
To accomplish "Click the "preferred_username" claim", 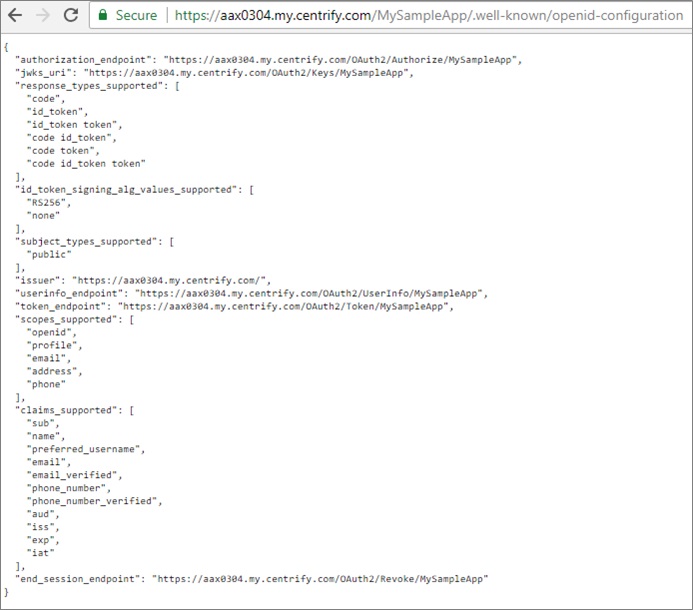I will click(x=86, y=449).
